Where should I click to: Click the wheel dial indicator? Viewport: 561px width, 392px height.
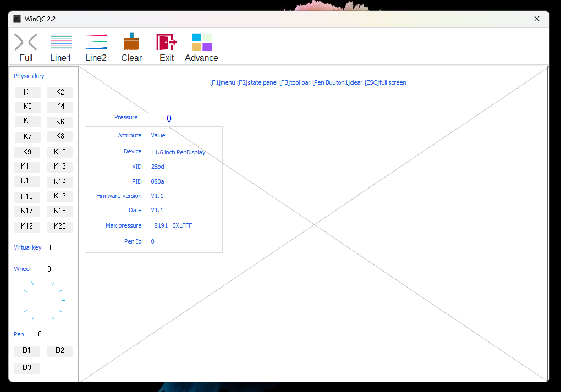pos(43,300)
